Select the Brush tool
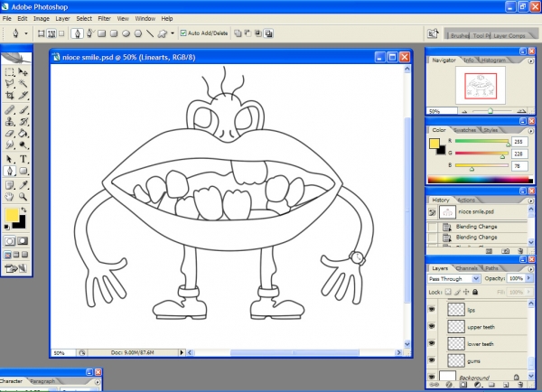Screen dimensions: 542x392 tap(23, 110)
